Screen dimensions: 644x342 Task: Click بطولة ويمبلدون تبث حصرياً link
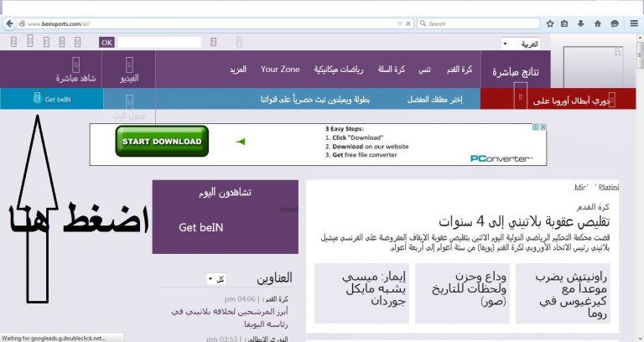pyautogui.click(x=315, y=100)
